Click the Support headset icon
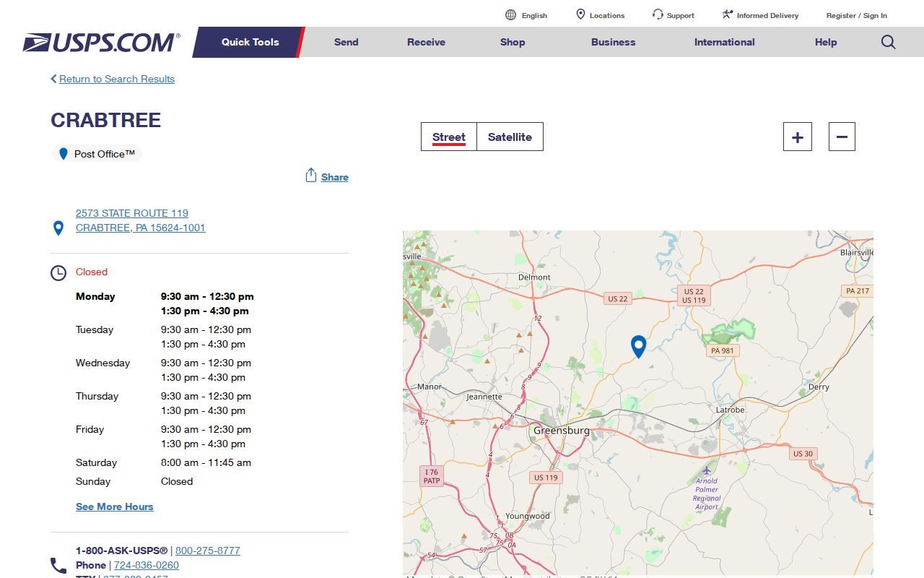Screen dimensions: 924x578 [658, 14]
